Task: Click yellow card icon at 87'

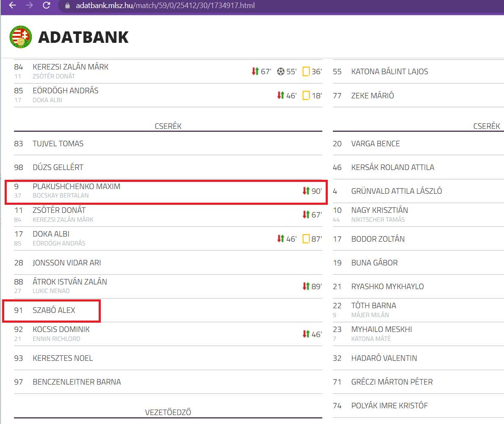Action: pyautogui.click(x=306, y=239)
